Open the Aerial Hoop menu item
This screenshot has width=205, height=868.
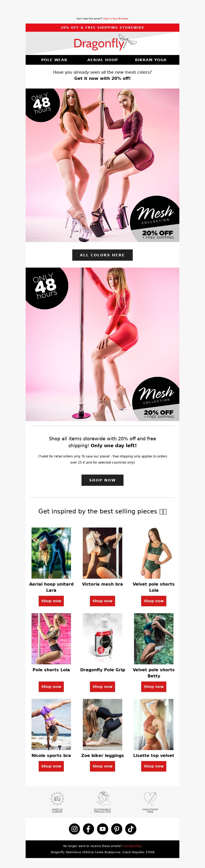[103, 60]
